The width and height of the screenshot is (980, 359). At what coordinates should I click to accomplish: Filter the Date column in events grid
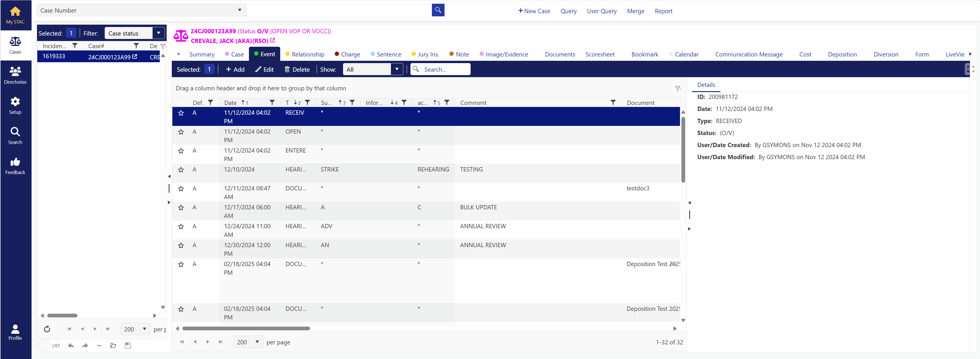(x=272, y=103)
